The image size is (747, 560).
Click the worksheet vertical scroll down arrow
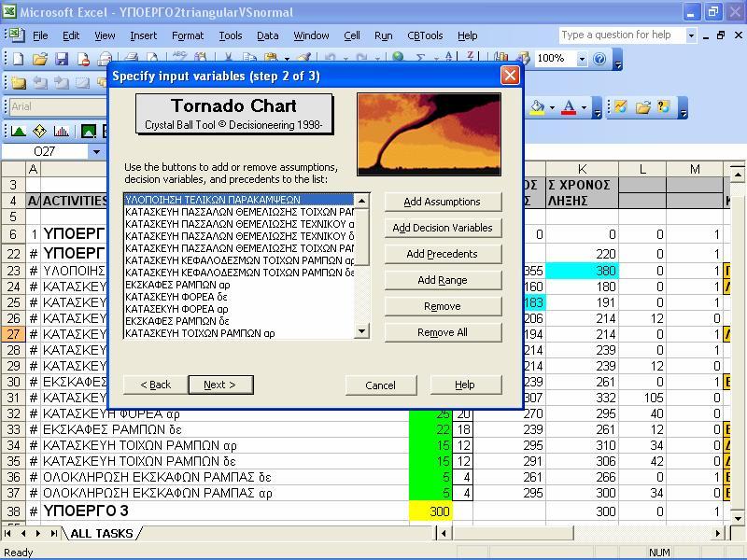[738, 518]
